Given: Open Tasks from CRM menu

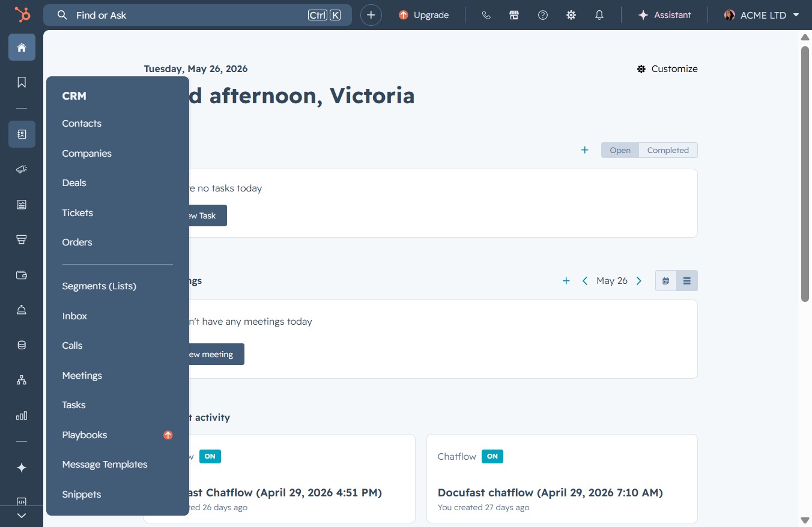Looking at the screenshot, I should coord(74,405).
